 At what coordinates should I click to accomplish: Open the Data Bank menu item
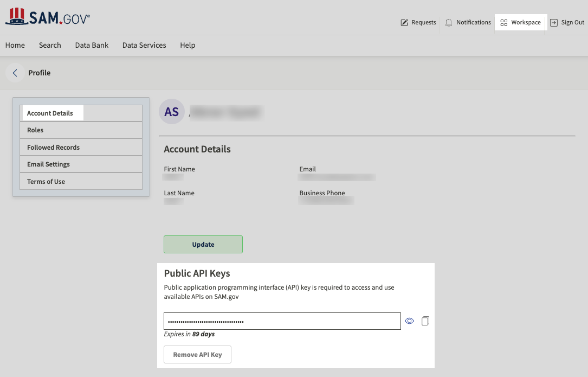(x=92, y=45)
